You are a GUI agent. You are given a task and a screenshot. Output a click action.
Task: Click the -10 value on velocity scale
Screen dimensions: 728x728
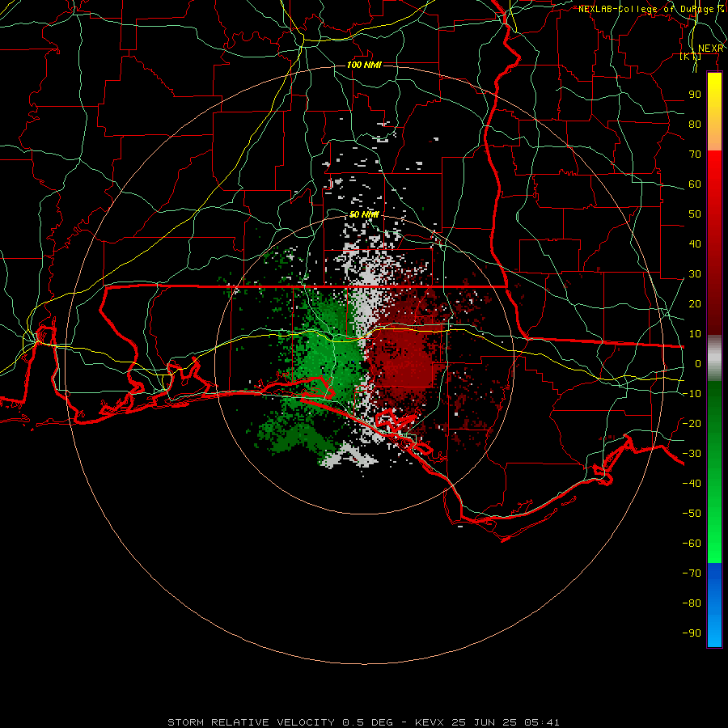click(x=692, y=394)
